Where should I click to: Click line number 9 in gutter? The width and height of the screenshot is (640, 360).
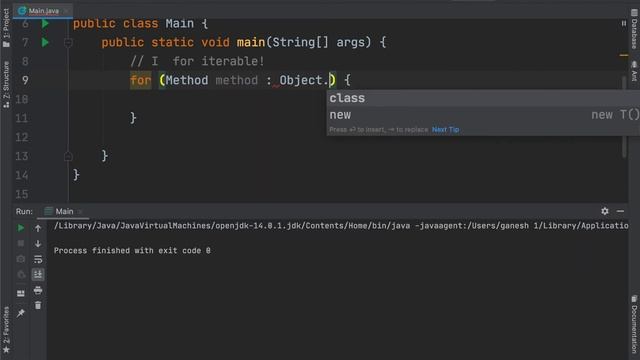pos(25,80)
